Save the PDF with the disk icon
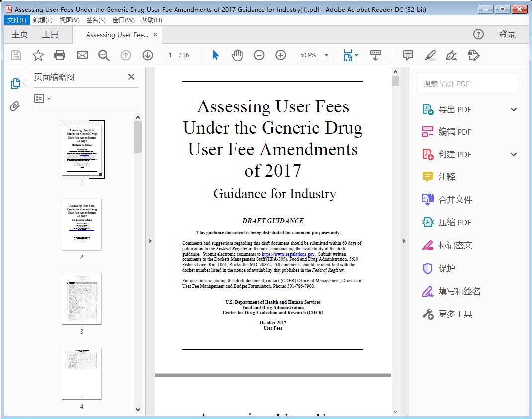This screenshot has height=419, width=532. 15,55
